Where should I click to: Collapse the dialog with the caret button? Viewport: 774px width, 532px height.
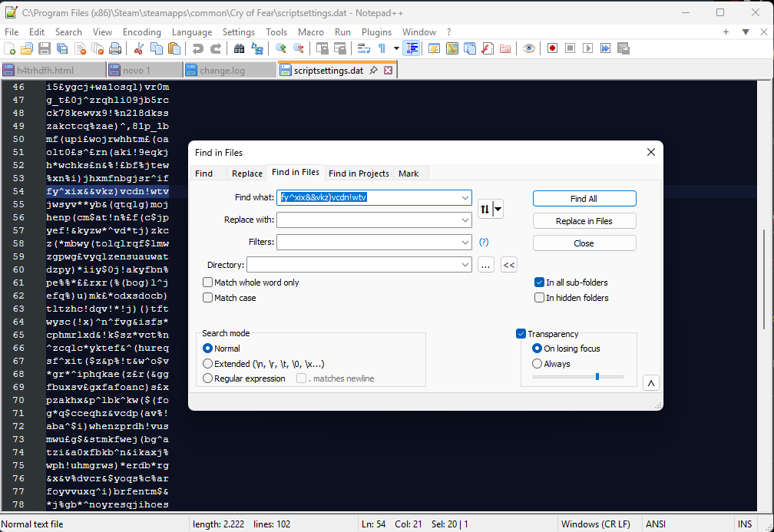click(x=651, y=383)
